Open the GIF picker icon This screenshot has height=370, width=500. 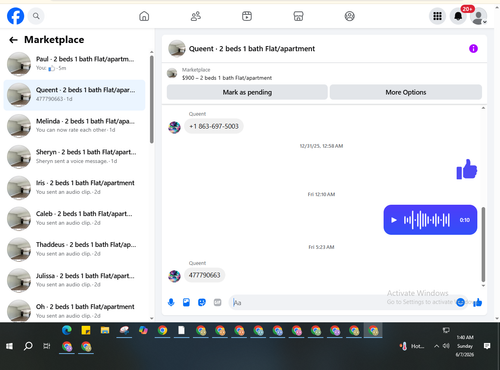tap(217, 303)
